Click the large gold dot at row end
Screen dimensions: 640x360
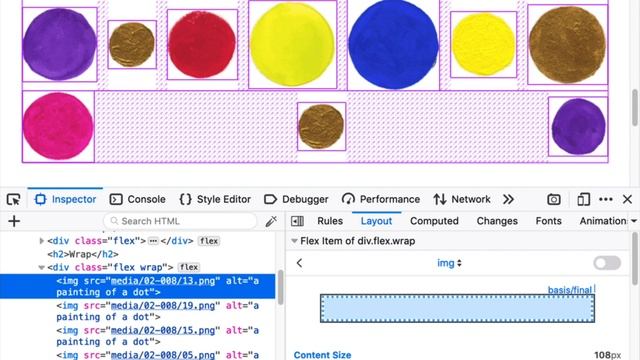coord(567,44)
